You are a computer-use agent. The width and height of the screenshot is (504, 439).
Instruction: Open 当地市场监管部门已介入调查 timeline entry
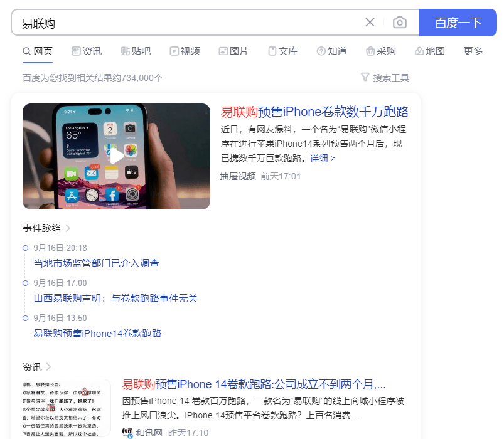pyautogui.click(x=97, y=263)
